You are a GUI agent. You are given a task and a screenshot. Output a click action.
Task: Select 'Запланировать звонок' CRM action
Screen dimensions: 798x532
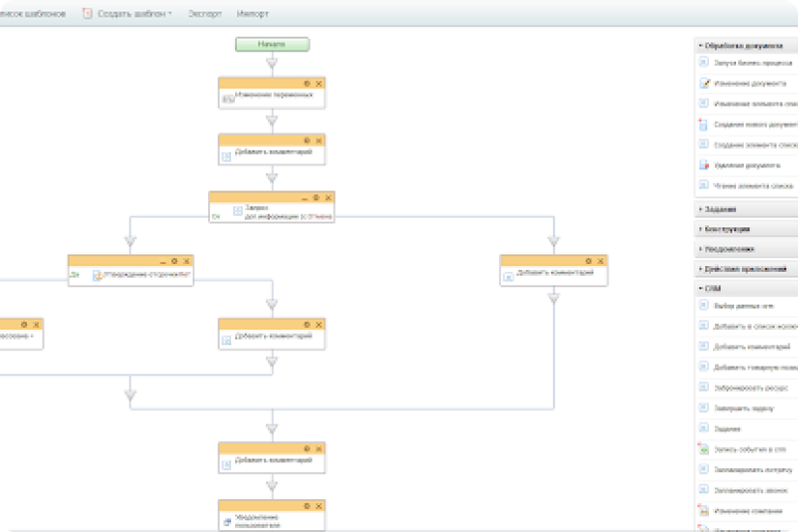[x=747, y=489]
